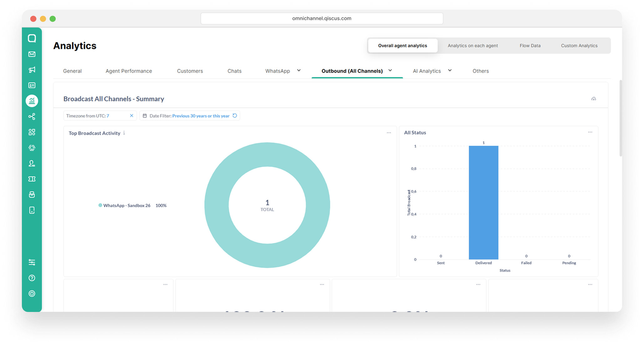
Task: Open the integration share-nodes icon in sidebar
Action: click(32, 116)
